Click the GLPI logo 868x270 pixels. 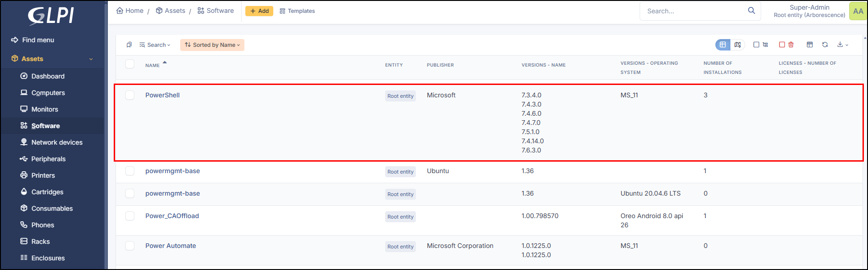51,16
